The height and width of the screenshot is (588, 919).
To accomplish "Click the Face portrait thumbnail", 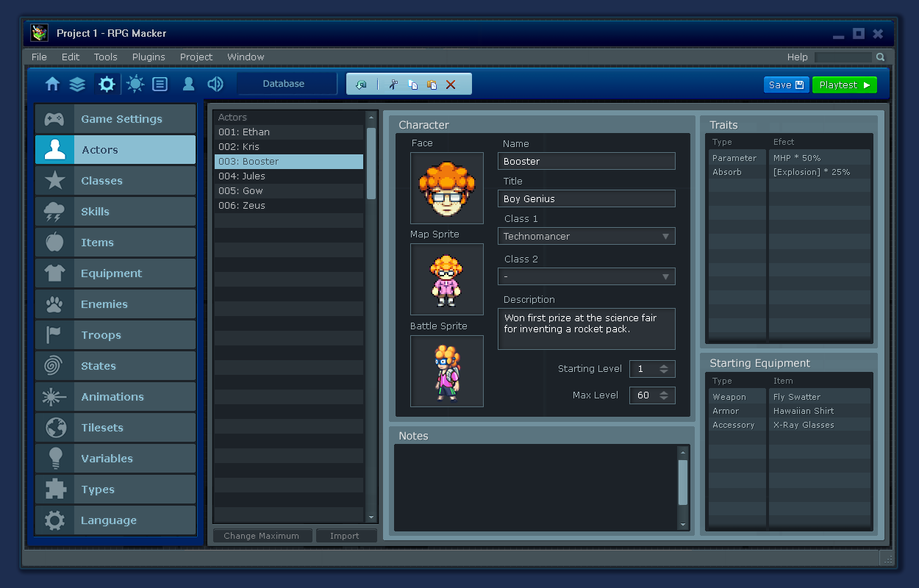I will click(x=447, y=188).
